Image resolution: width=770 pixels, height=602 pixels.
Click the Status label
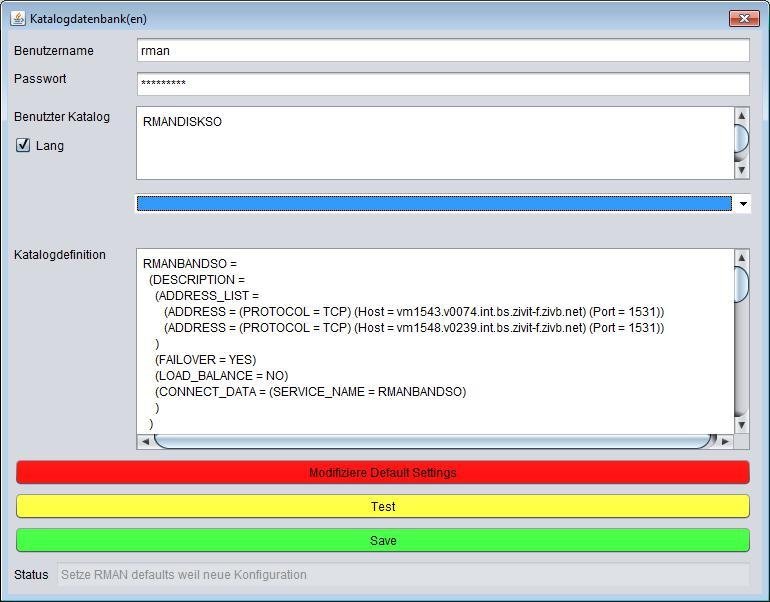[x=31, y=575]
